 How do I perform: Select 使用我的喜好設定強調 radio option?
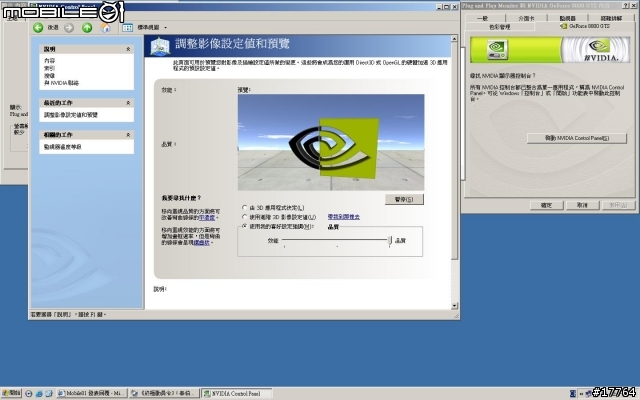coord(244,226)
